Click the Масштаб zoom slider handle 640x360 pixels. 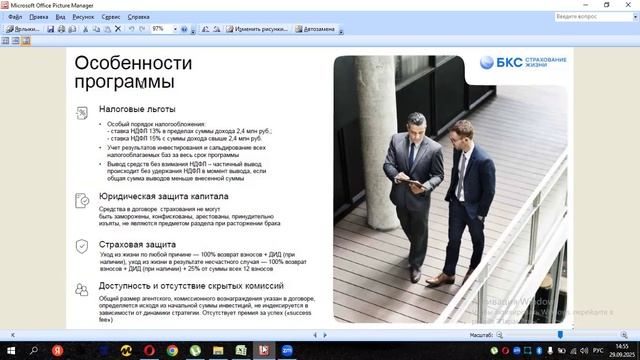[x=560, y=335]
